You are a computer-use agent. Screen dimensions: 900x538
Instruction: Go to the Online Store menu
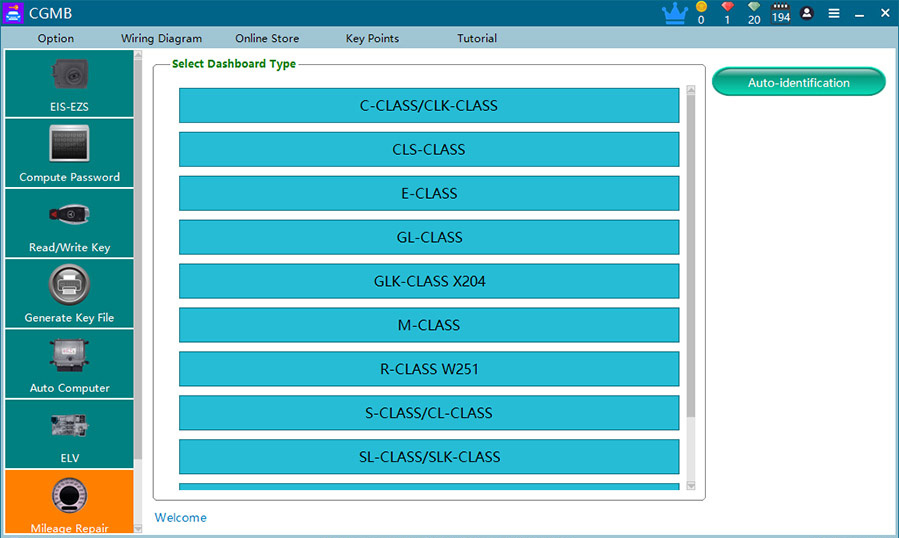(x=267, y=38)
